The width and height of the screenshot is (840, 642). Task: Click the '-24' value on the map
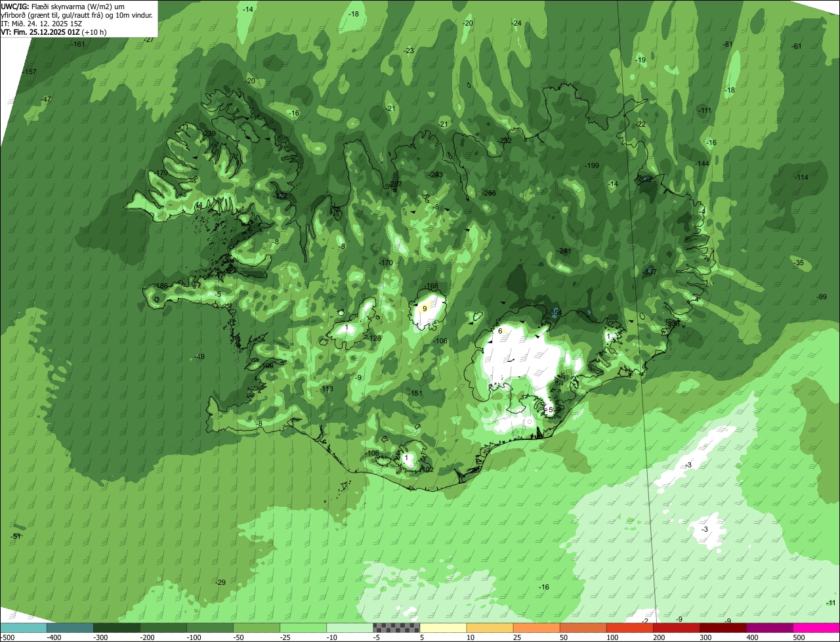coord(516,23)
